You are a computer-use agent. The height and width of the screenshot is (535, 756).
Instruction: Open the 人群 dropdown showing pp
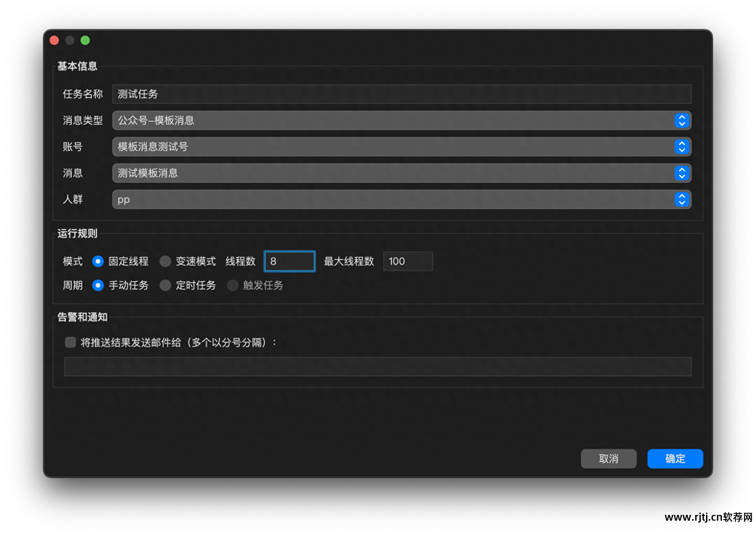click(x=402, y=199)
